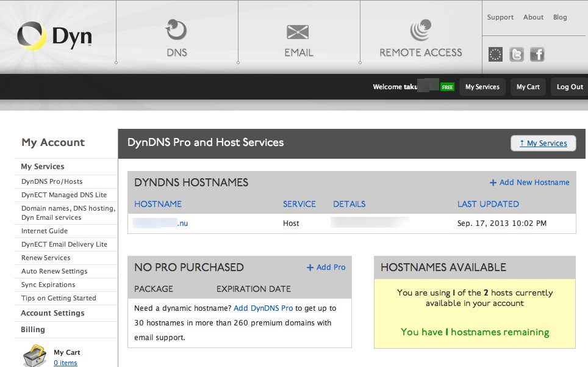588x367 pixels.
Task: Open Auto Renew Settings
Action: pos(54,271)
